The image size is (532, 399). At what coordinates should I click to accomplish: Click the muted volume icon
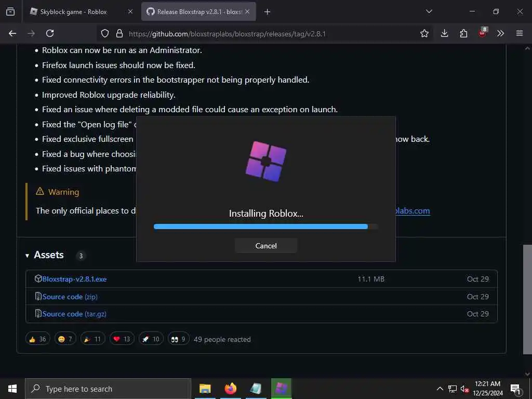point(464,389)
